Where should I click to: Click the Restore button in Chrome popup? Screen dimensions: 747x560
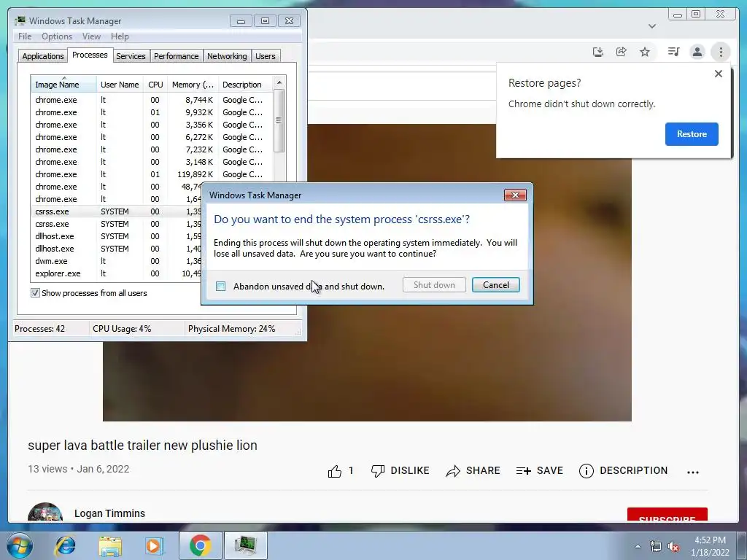(x=692, y=134)
